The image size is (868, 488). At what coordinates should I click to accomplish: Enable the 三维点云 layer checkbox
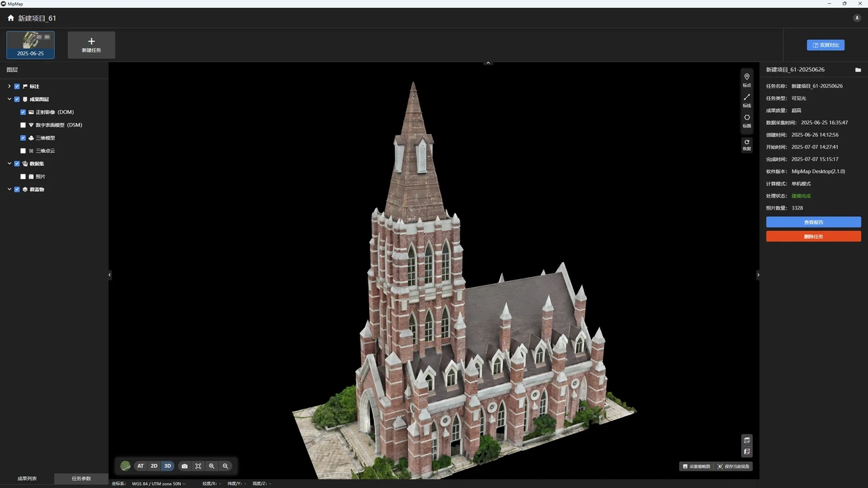coord(23,151)
